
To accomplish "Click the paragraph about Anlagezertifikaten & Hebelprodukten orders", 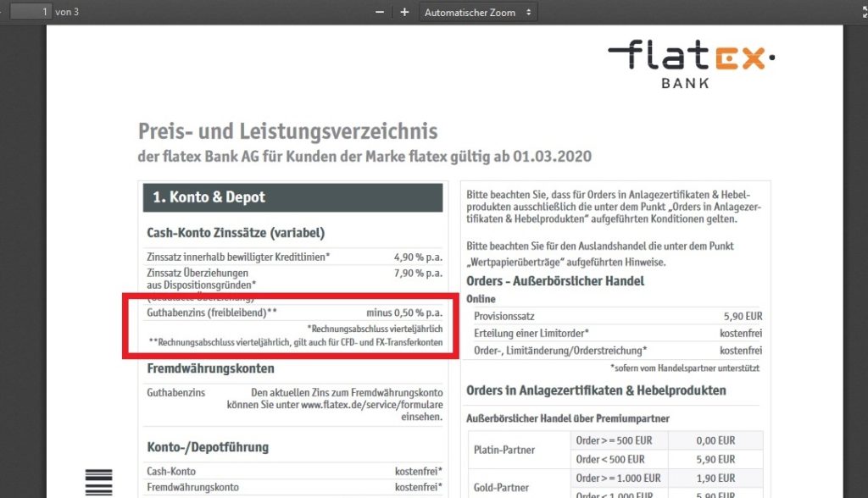I will point(614,207).
